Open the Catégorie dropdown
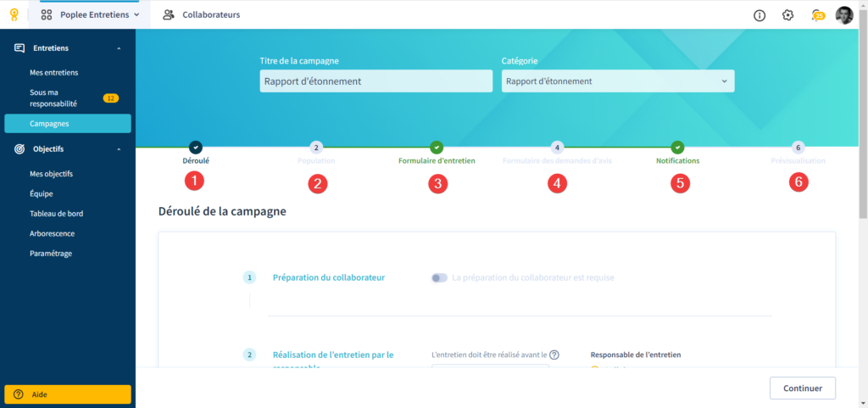 click(618, 81)
